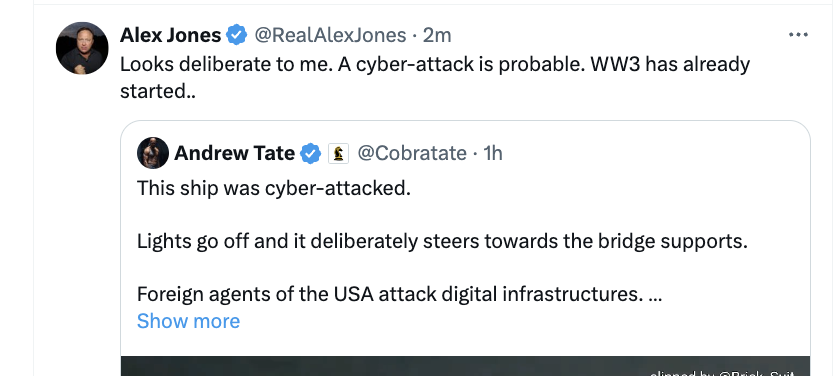Open the 2m timestamp of the post
Screen dimensions: 840x376
(437, 35)
